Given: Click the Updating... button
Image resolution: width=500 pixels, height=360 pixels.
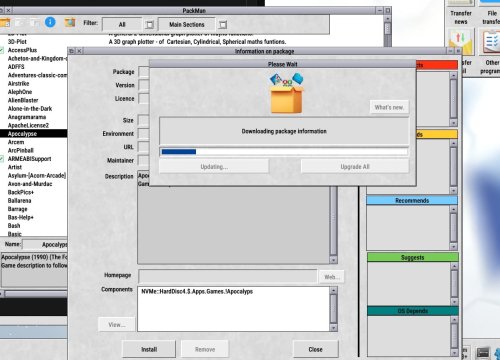Looking at the screenshot, I should click(x=214, y=166).
